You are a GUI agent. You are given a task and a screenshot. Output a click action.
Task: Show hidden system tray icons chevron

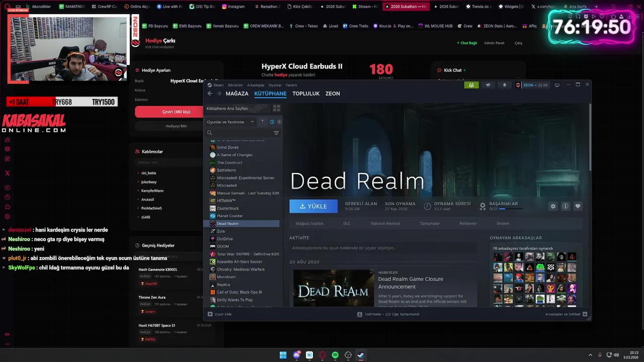coord(591,355)
